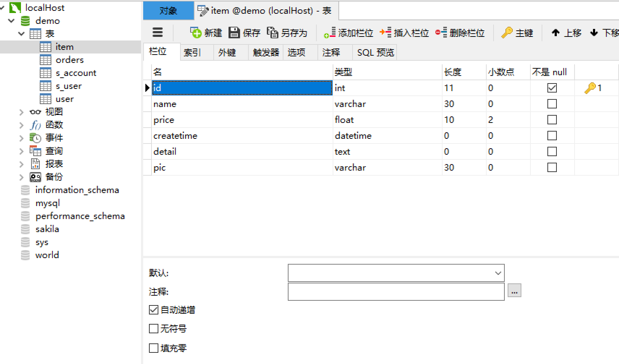Screen dimensions: 619x364
Task: Select the sakila database
Action: pyautogui.click(x=47, y=229)
